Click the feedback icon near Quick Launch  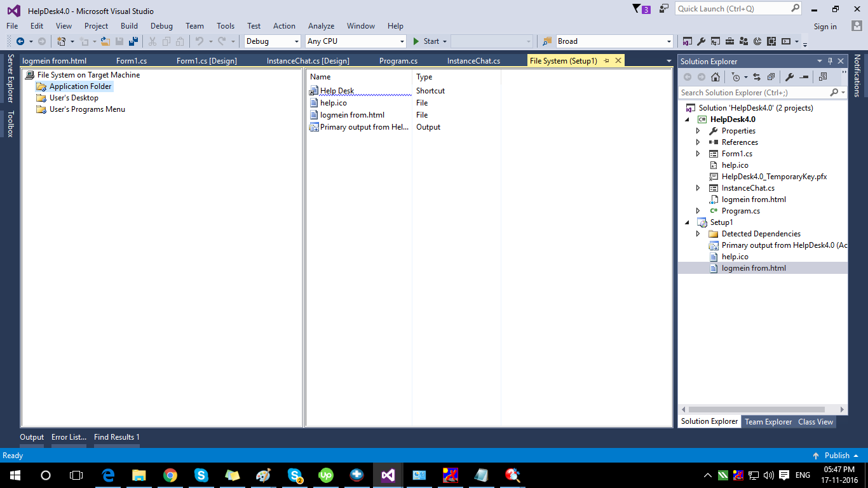664,9
